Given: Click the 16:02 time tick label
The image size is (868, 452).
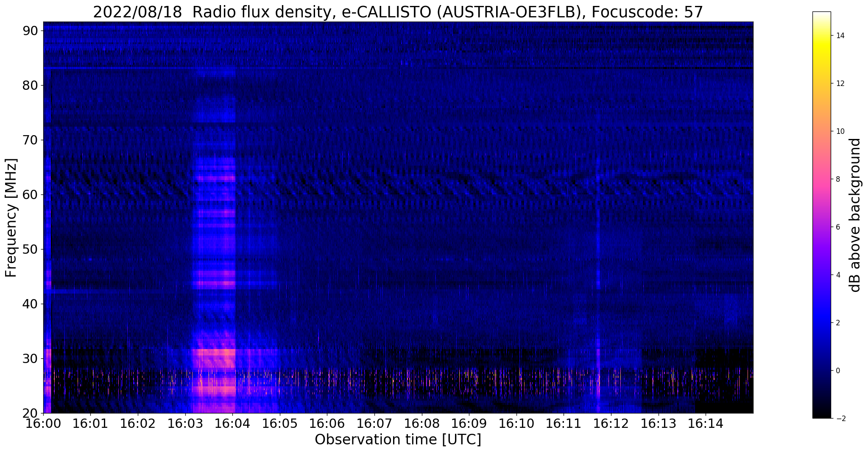Looking at the screenshot, I should (x=138, y=424).
